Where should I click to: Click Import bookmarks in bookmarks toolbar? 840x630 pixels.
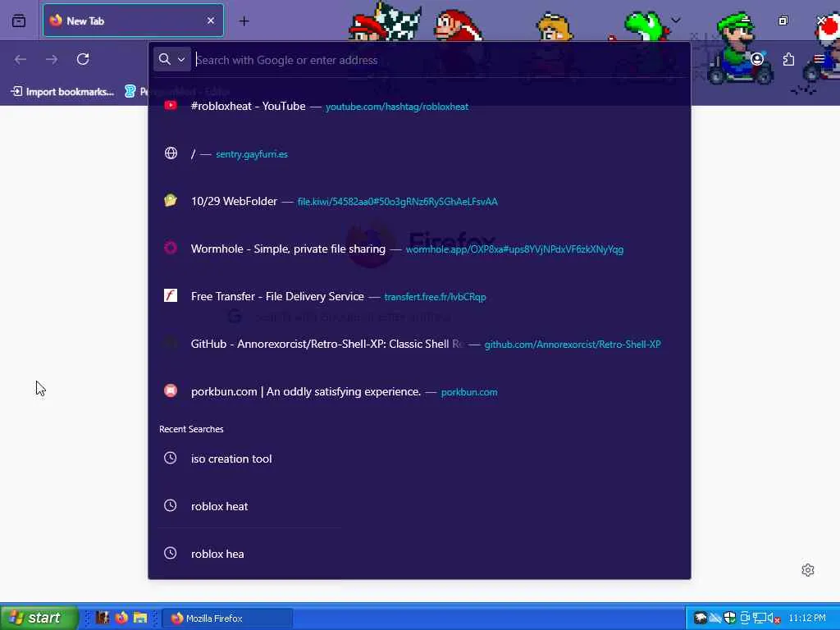coord(62,92)
